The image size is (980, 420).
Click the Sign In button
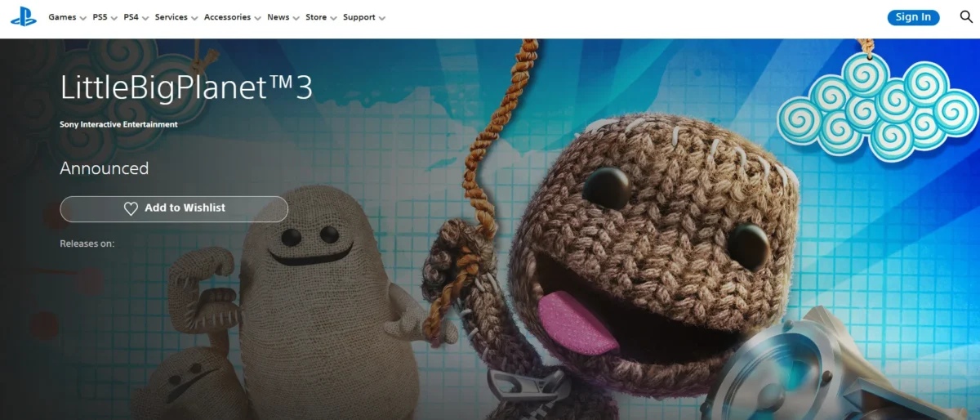913,17
